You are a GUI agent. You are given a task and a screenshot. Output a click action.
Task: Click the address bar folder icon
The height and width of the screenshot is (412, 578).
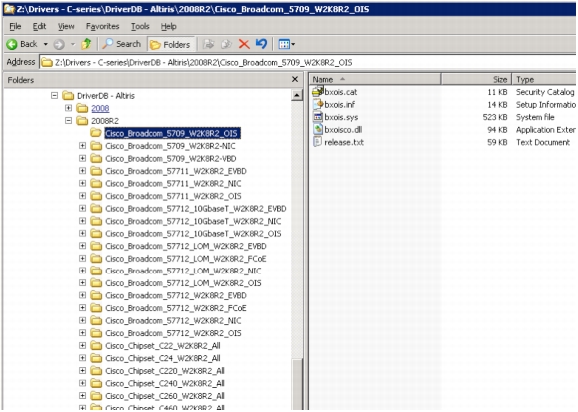pos(47,62)
